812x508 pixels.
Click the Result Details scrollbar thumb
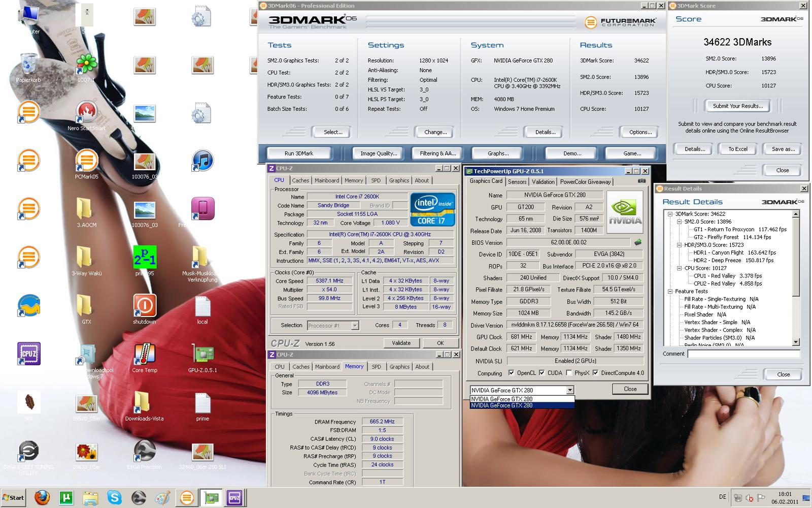tap(796, 257)
